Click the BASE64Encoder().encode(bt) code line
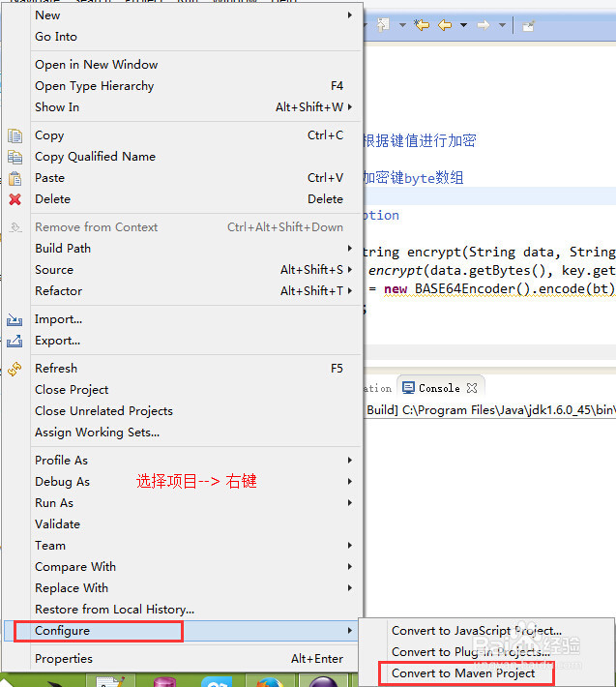Image resolution: width=616 pixels, height=687 pixels. (x=490, y=289)
